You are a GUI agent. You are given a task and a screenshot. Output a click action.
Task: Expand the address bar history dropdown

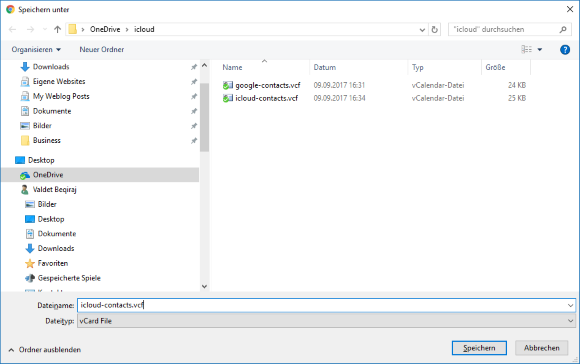click(422, 30)
